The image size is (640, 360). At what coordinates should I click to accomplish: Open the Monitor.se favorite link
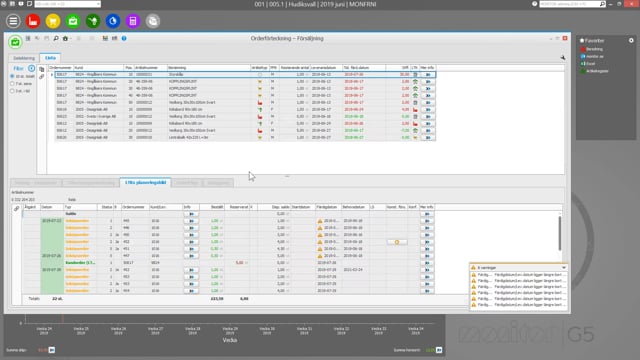pyautogui.click(x=595, y=56)
